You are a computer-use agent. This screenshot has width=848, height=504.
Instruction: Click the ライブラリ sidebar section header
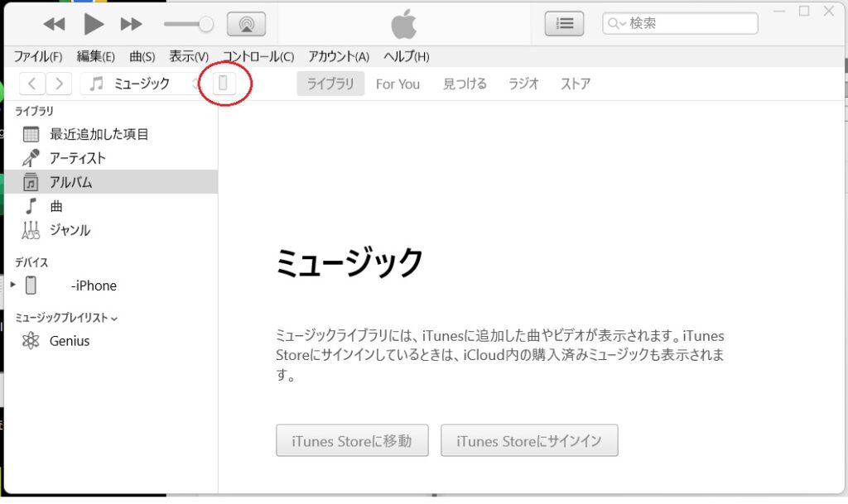point(34,111)
